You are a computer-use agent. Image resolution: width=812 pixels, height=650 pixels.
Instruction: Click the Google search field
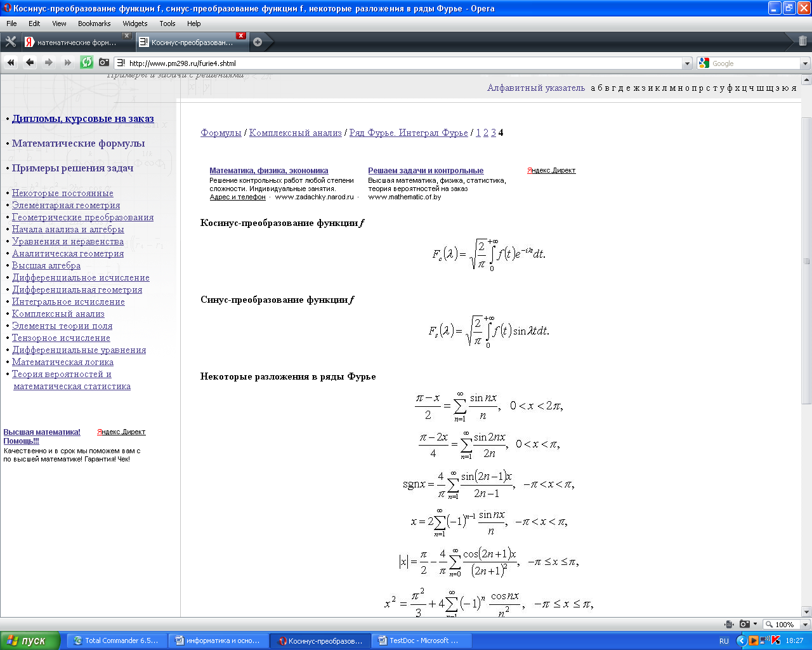[x=755, y=63]
